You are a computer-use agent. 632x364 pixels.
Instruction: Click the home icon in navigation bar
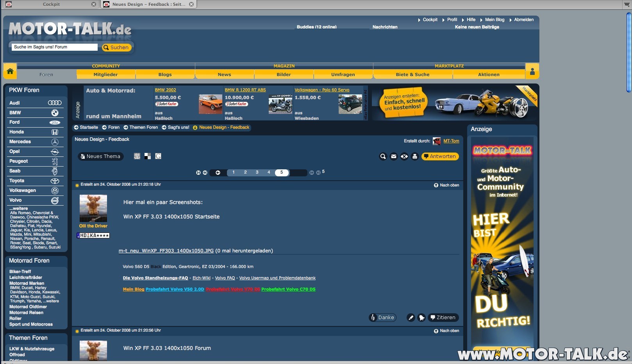(10, 71)
